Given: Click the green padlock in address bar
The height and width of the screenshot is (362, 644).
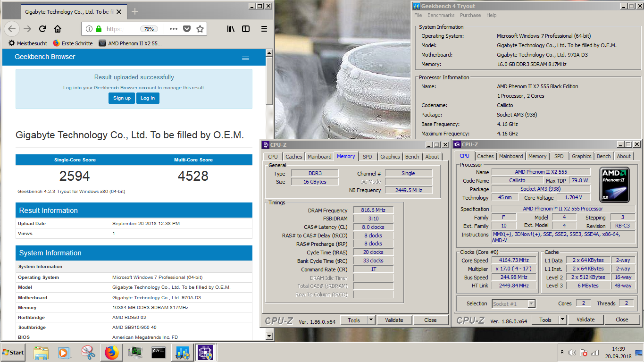Looking at the screenshot, I should tap(99, 29).
